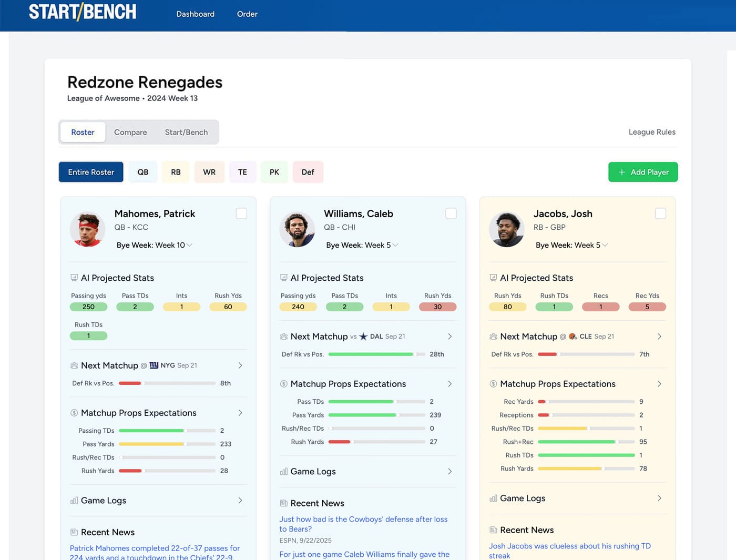Expand Mahomes Next Matchup vs NYG
Viewport: 736px width, 560px height.
(x=240, y=365)
